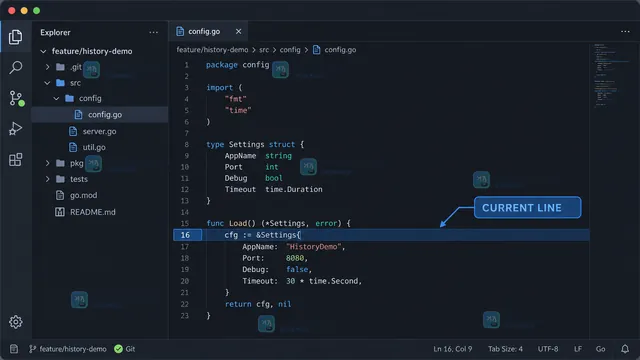Viewport: 640px width, 360px height.
Task: Open the editor more actions menu
Action: (x=625, y=31)
